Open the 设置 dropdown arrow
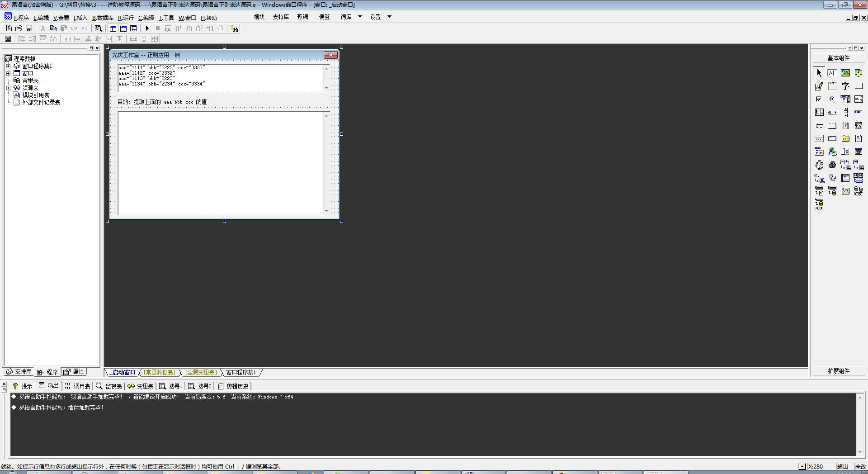The height and width of the screenshot is (474, 868). pyautogui.click(x=389, y=17)
